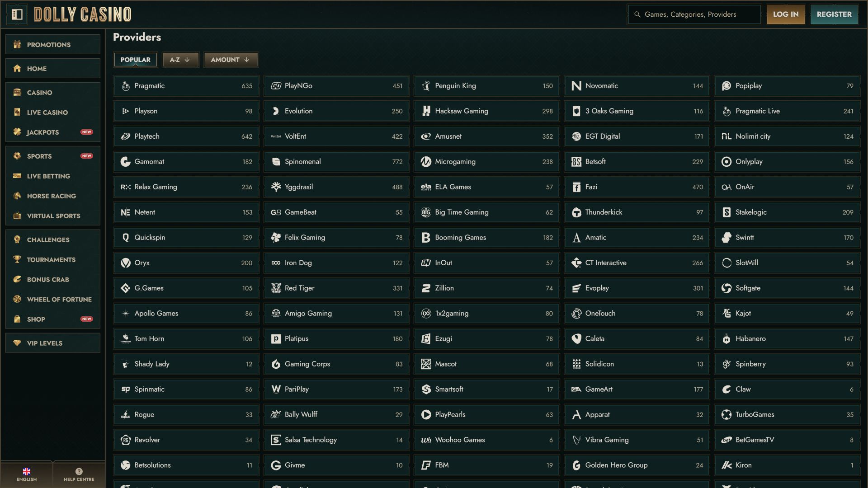
Task: Click the Red Tiger logo icon
Action: point(276,288)
